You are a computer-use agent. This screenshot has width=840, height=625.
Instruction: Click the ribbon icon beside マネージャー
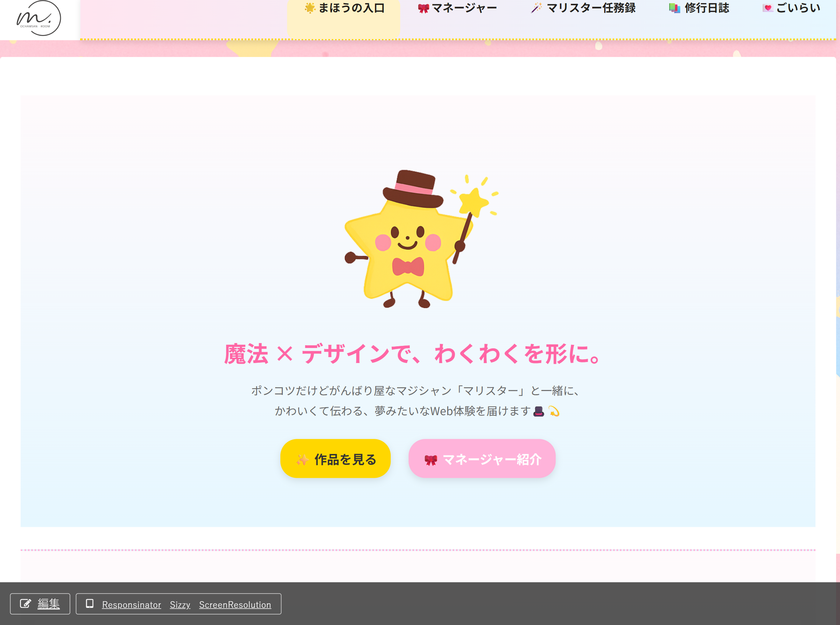pos(423,8)
